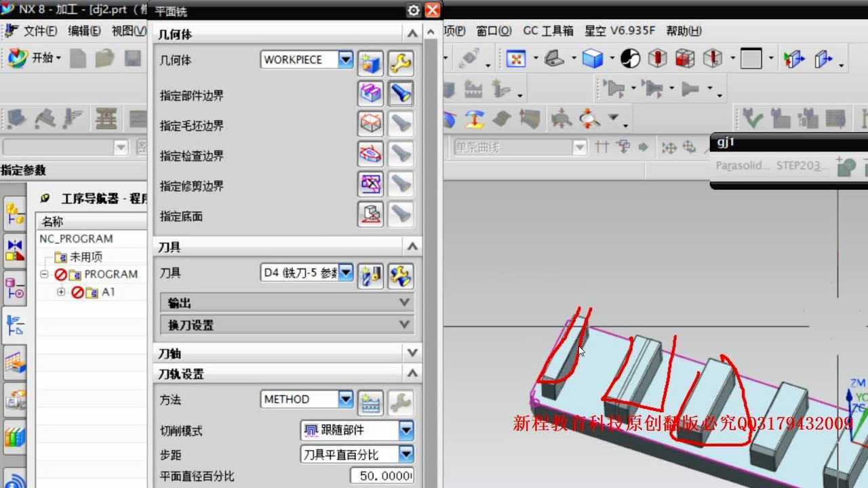Screen dimensions: 868x488
Task: Expand the A1 program tree node
Action: pyautogui.click(x=61, y=292)
